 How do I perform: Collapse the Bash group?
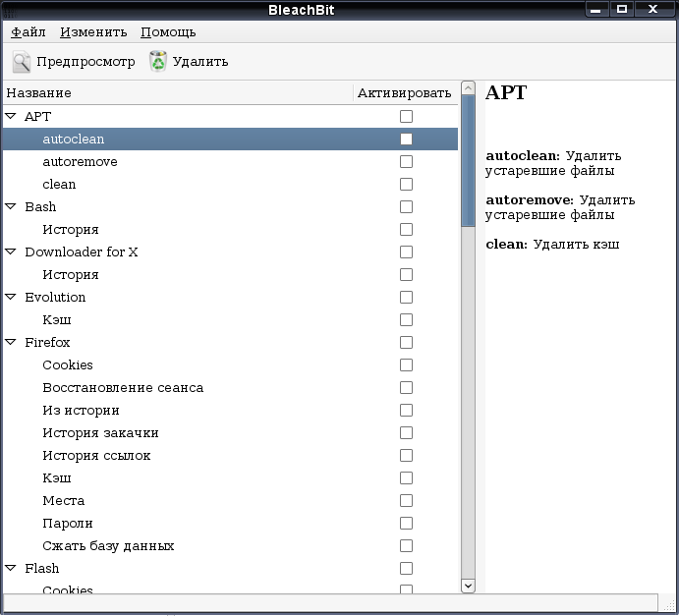[11, 206]
